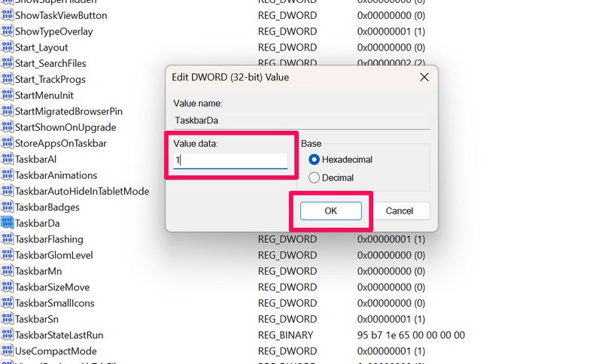This screenshot has width=602, height=364.
Task: Cancel the DWORD value edit
Action: point(400,211)
